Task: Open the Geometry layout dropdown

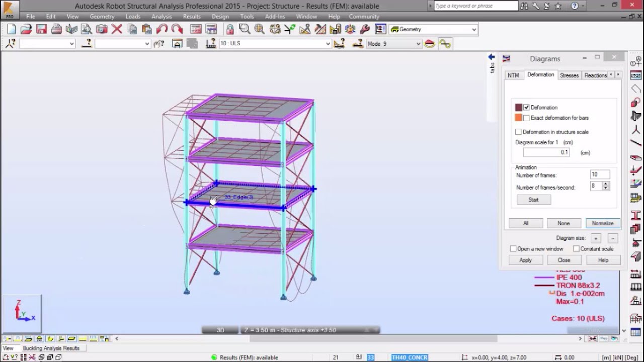Action: [x=473, y=29]
